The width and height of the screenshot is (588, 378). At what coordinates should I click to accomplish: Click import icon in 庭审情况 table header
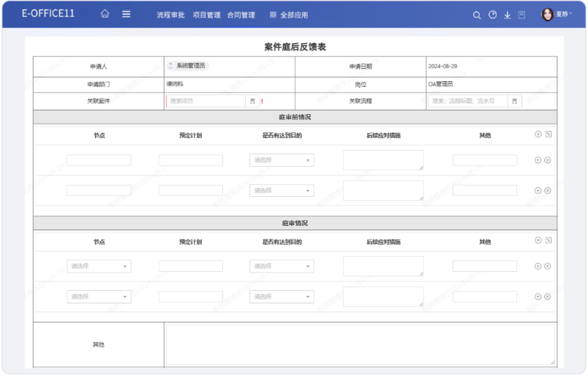click(549, 241)
